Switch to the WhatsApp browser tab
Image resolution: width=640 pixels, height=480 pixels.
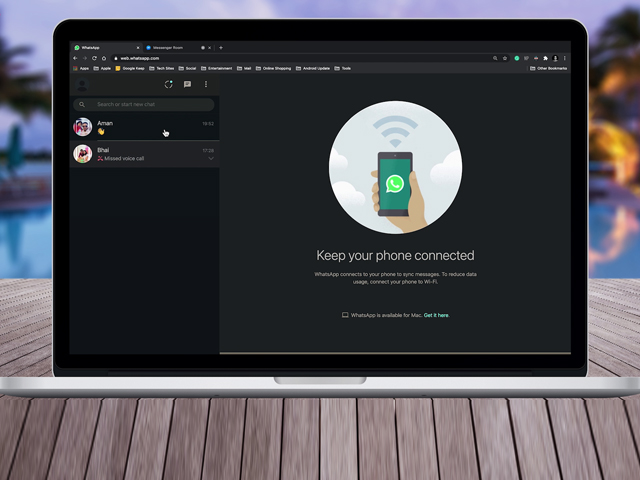point(106,48)
